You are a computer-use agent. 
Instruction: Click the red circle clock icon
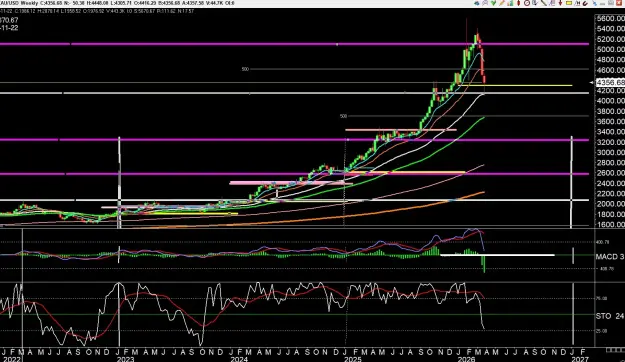(x=527, y=3)
